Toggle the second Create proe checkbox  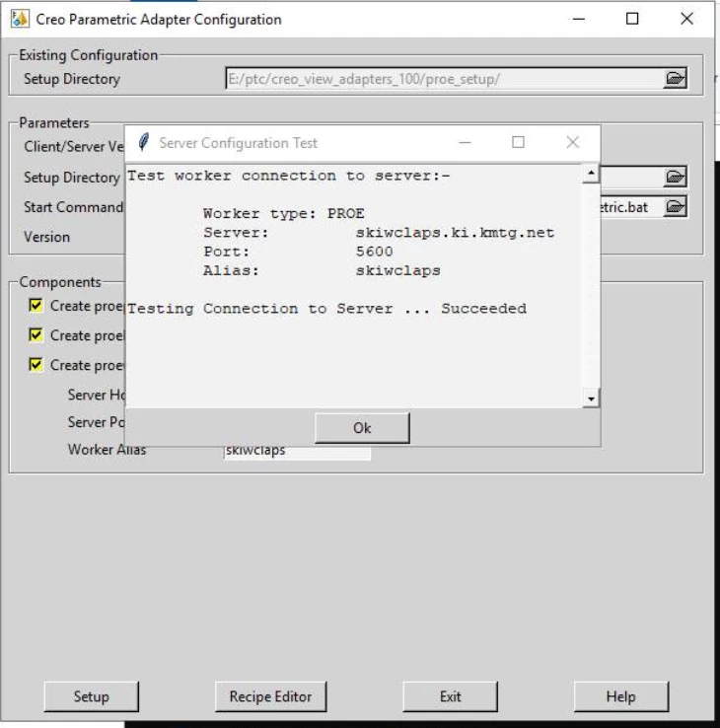(x=36, y=334)
